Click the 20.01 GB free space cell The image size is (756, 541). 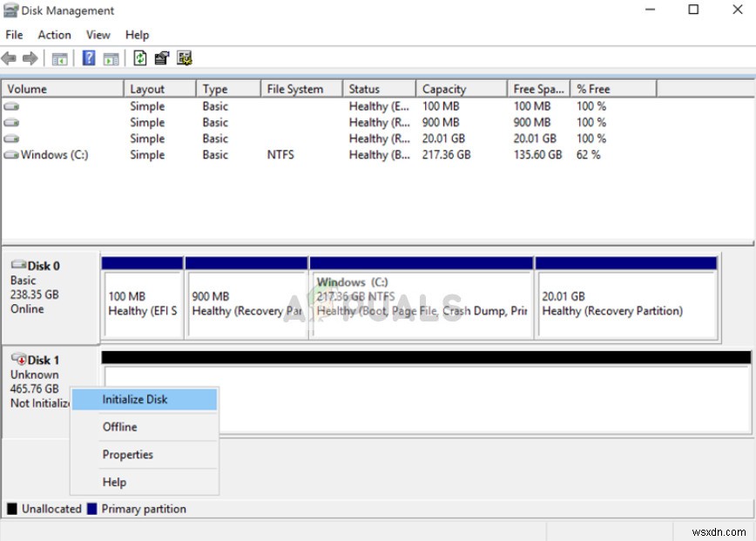pyautogui.click(x=535, y=139)
